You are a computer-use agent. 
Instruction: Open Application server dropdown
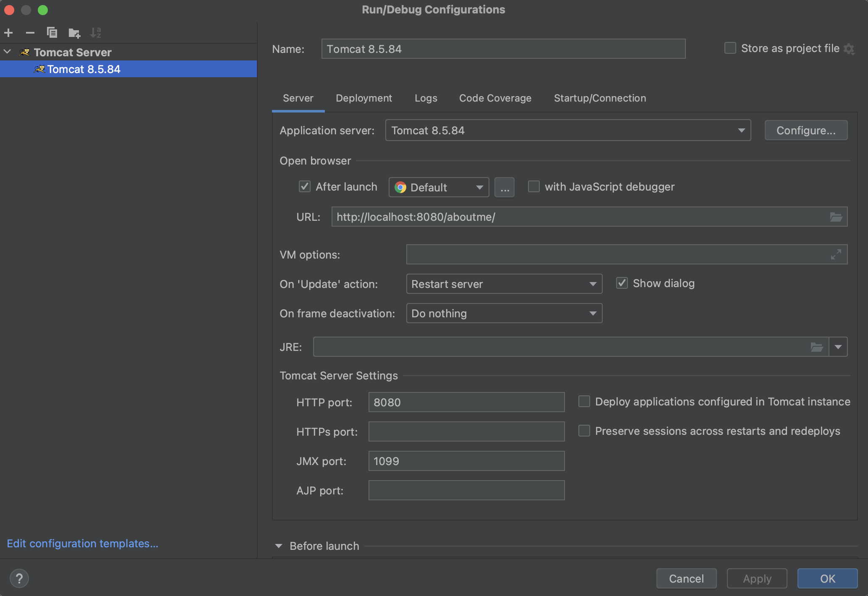568,131
